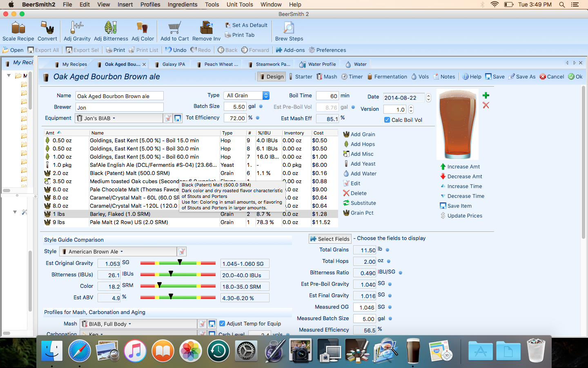Click Print Tab in toolbar
The image size is (588, 368).
[240, 35]
